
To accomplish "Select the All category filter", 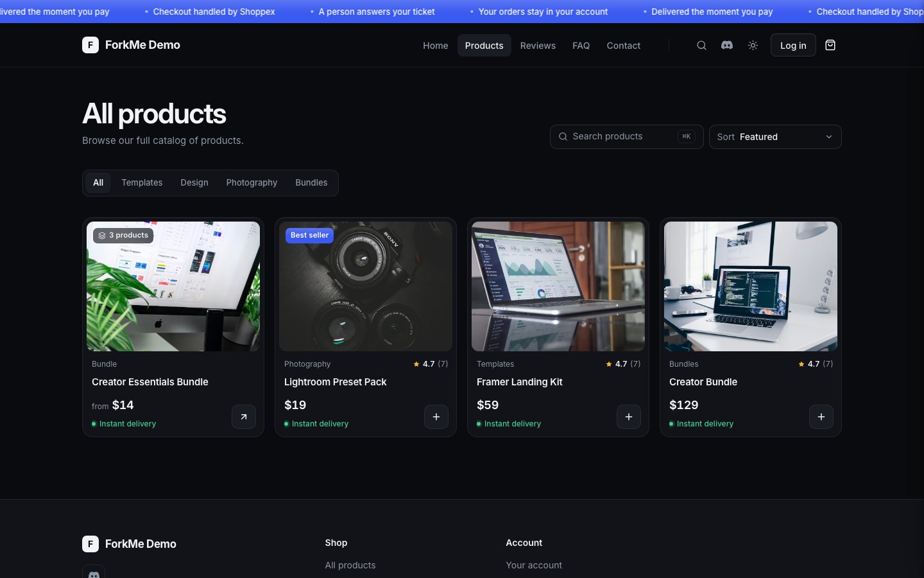I will 98,182.
